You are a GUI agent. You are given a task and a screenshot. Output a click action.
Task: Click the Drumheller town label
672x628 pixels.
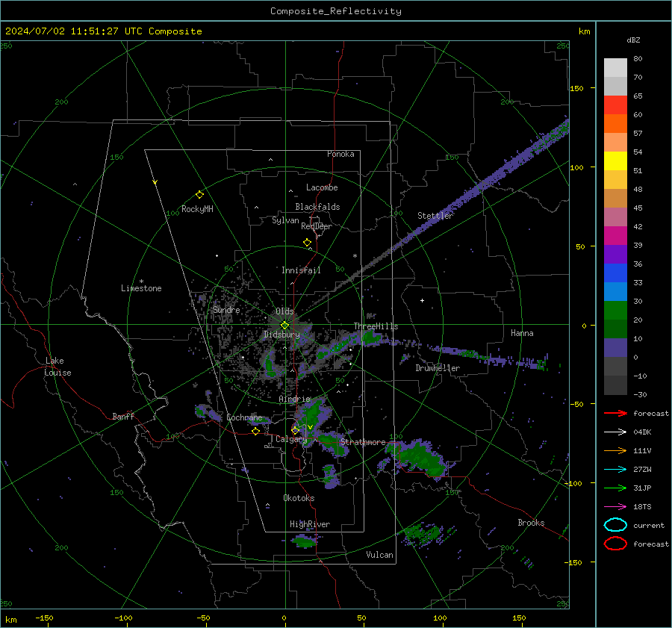(x=438, y=368)
